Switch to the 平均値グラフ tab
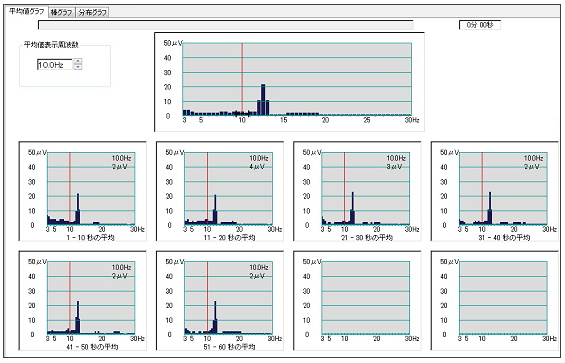565x363 pixels. pos(27,12)
